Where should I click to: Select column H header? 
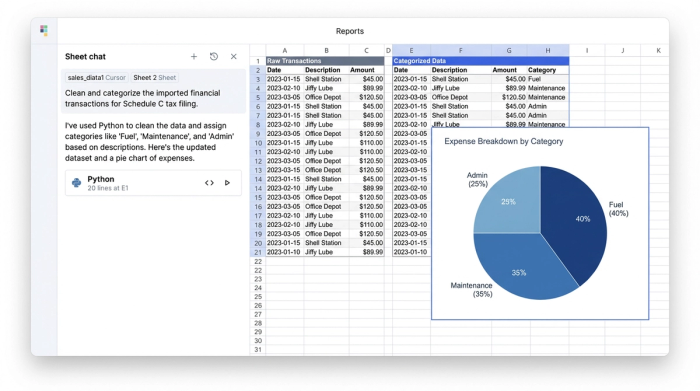[x=548, y=50]
